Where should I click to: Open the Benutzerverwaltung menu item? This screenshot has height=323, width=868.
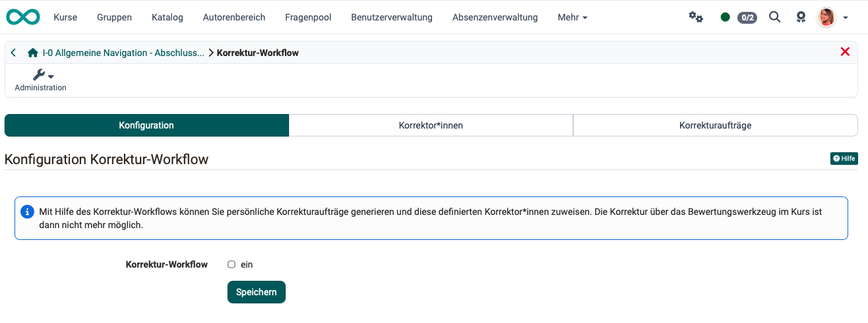coord(392,17)
